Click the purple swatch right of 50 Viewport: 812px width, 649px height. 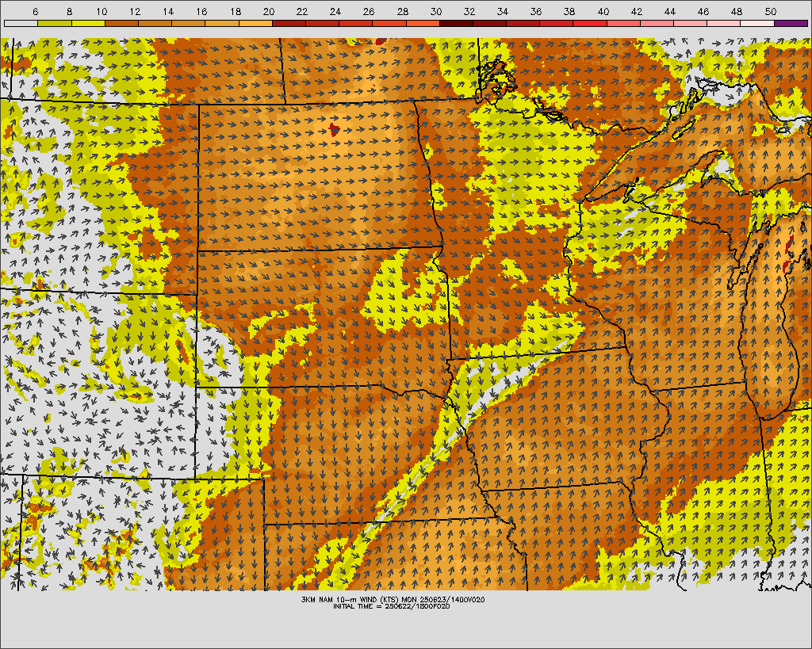[x=791, y=23]
